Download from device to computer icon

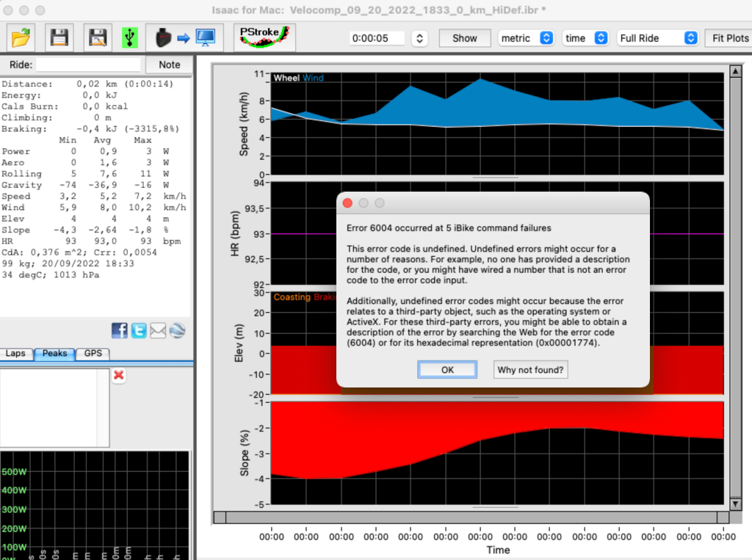point(184,37)
